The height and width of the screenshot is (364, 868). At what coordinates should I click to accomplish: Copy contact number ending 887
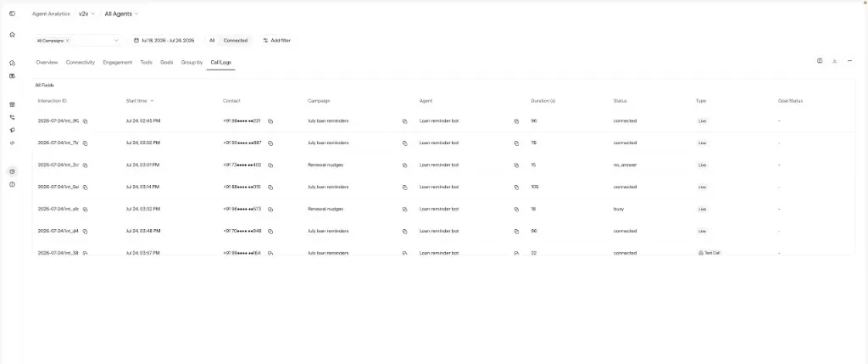pos(270,143)
